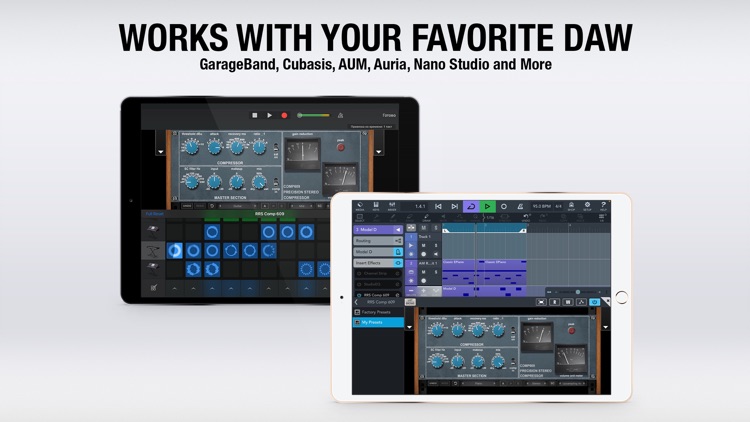Open Media browser in Cubasis toolbar
The image size is (750, 422).
(360, 206)
